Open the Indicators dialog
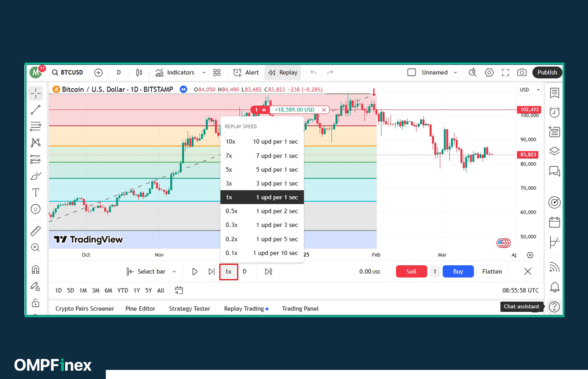 175,72
